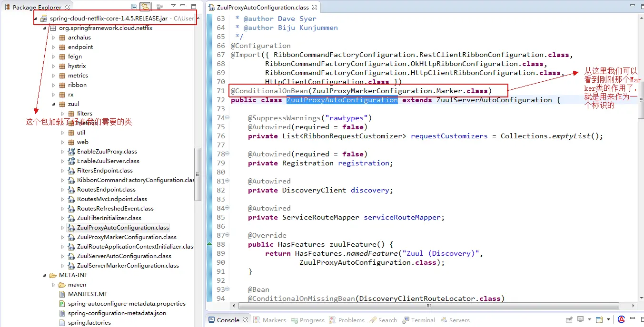This screenshot has width=644, height=327.
Task: Click the META-INF folder icon
Action: point(53,275)
